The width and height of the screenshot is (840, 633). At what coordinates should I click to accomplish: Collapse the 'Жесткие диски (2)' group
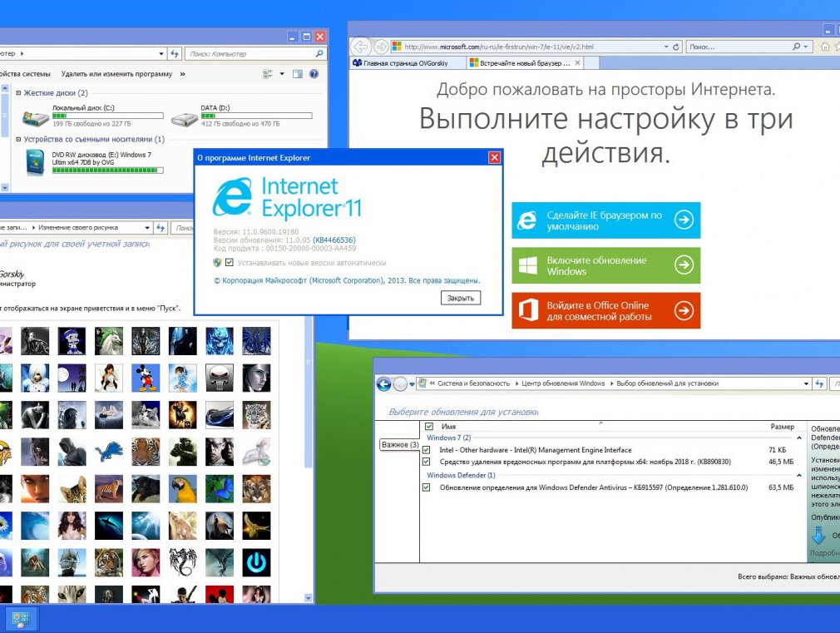[x=18, y=92]
